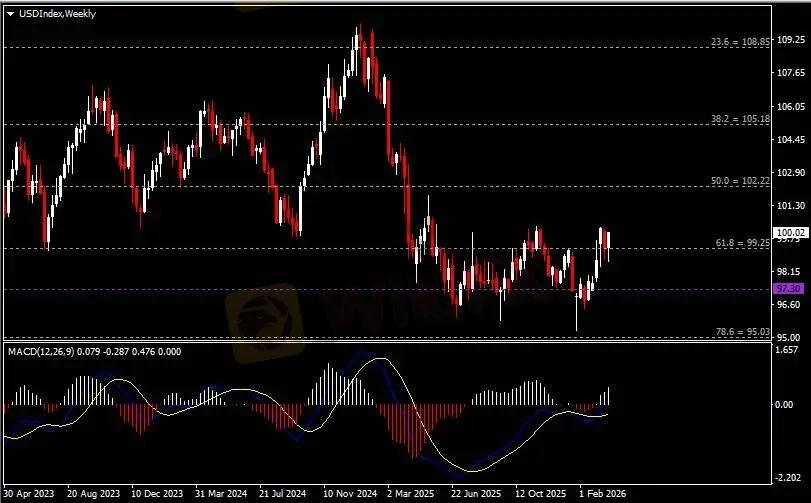Select the 38.2 = 105.18 Fibonacci label

(740, 119)
